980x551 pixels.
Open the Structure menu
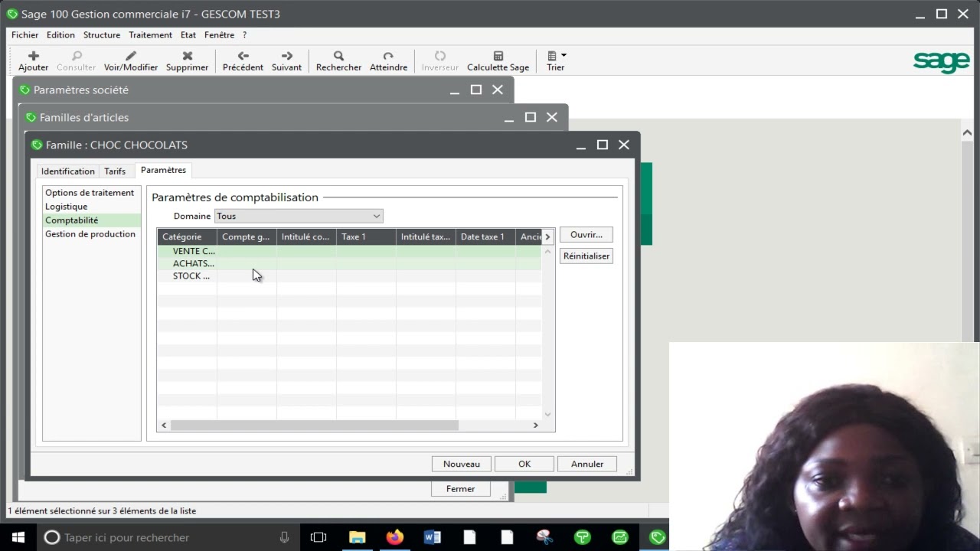[102, 35]
